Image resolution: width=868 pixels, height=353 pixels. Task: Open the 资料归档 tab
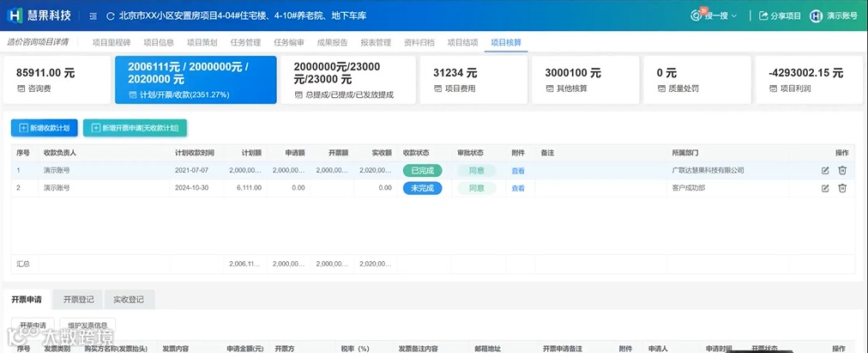(x=419, y=42)
